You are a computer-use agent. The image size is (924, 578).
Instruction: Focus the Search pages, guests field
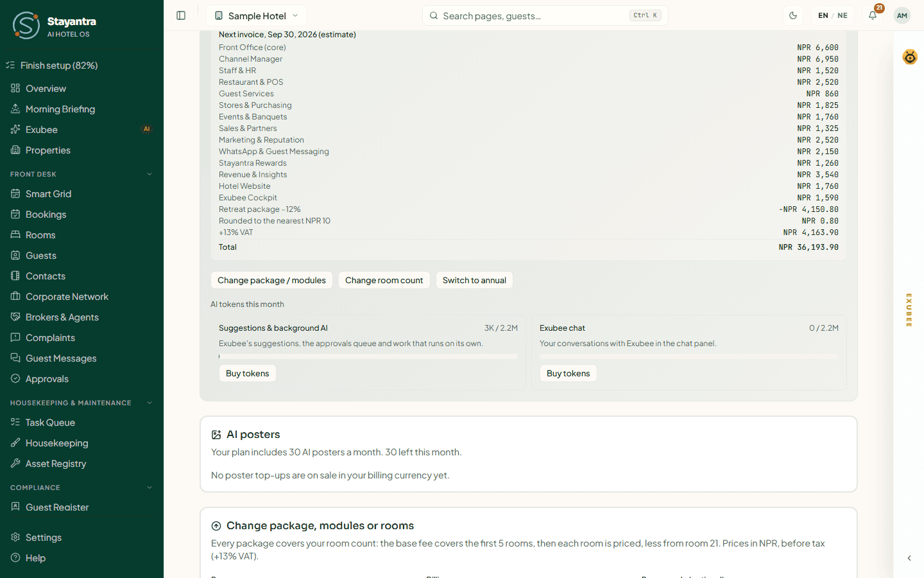(545, 15)
